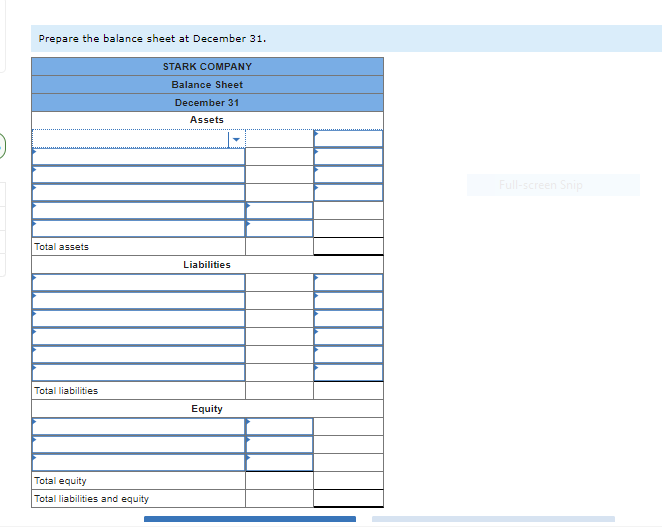Select the third asset account name field
Viewport: 662px width, 529px height.
click(138, 175)
